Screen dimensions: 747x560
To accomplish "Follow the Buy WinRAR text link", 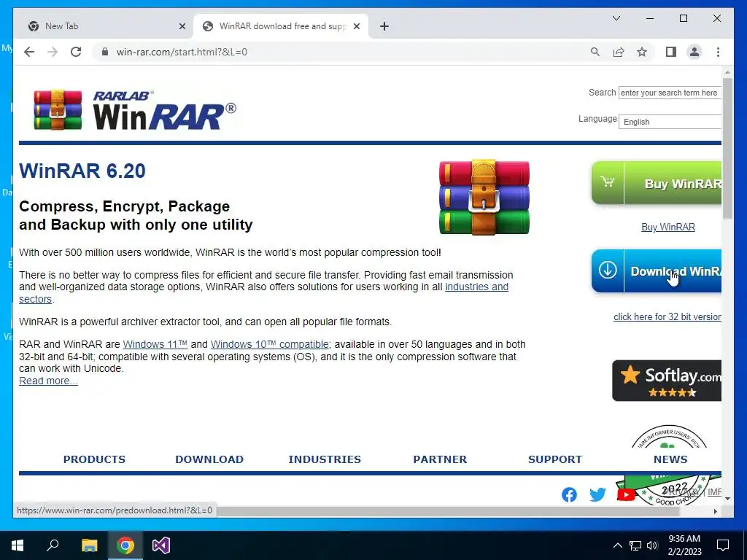I will (x=668, y=227).
